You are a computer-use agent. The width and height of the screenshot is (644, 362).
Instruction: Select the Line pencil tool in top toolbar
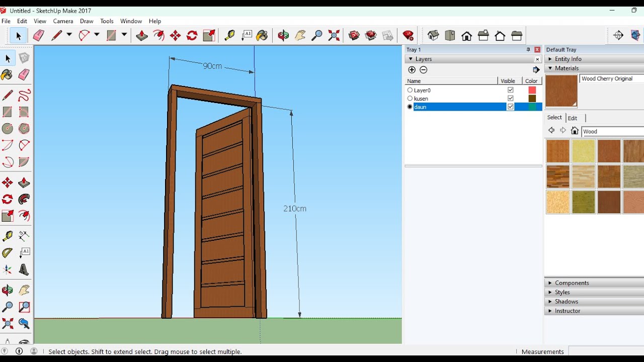56,35
